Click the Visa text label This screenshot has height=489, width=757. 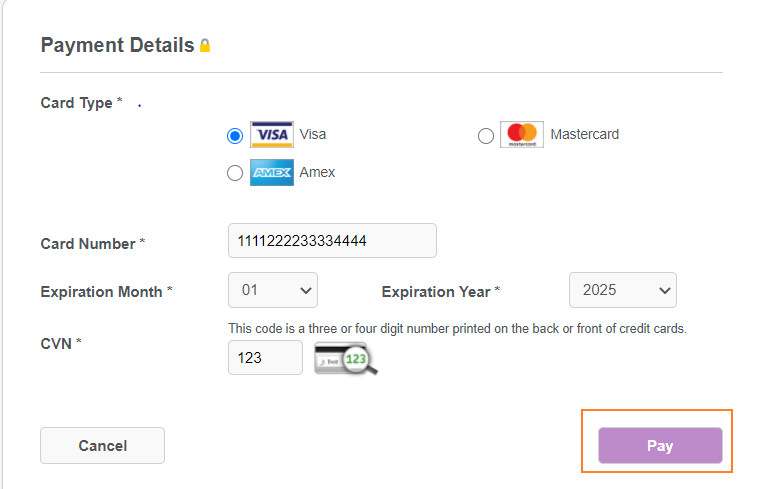click(x=312, y=134)
